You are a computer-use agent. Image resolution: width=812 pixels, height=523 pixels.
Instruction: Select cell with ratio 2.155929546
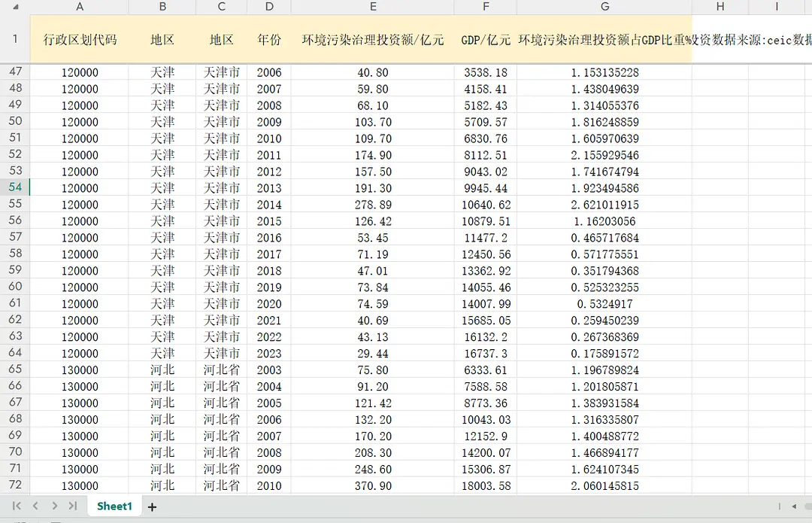(x=604, y=155)
